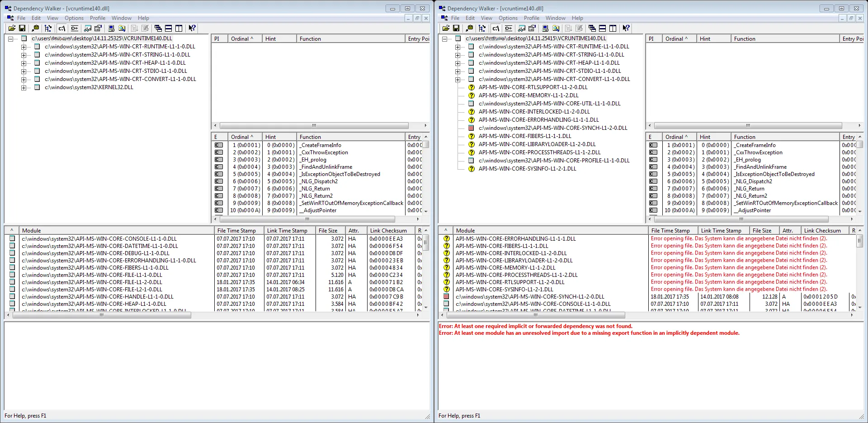Expand CRT-RUNTIME-L1-1-0.DLL node in left window

[24, 47]
